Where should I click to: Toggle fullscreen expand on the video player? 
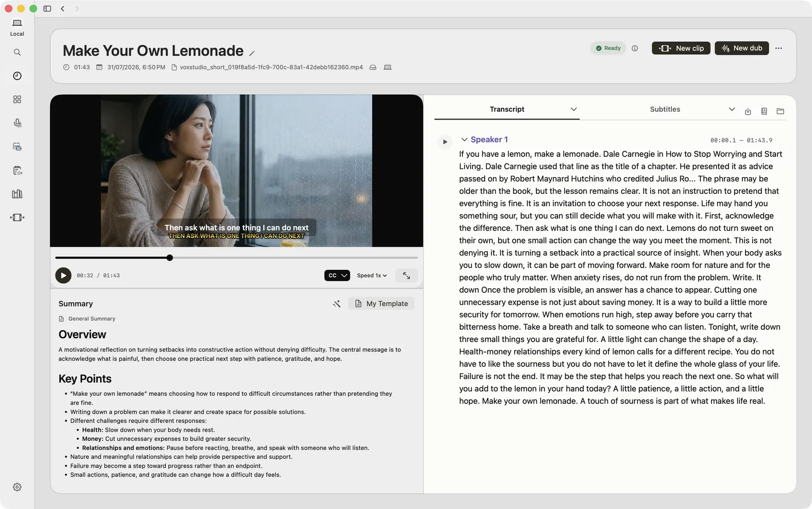tap(407, 276)
